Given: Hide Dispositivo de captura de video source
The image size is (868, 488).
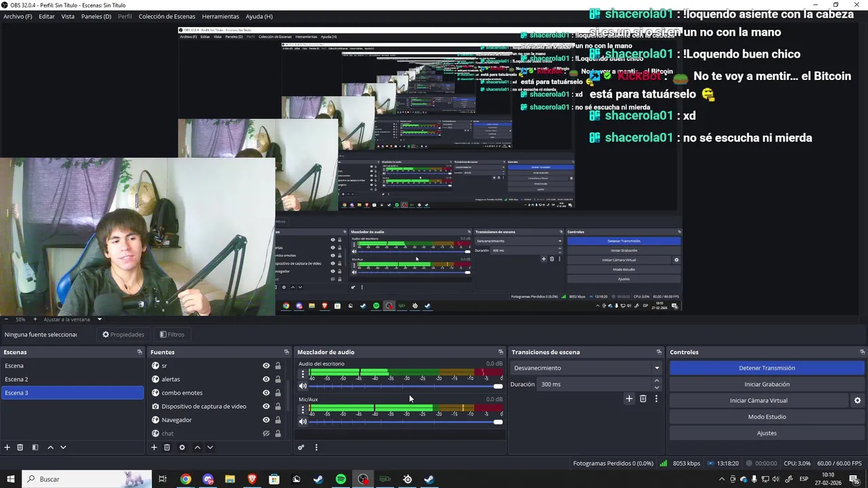Looking at the screenshot, I should [266, 407].
